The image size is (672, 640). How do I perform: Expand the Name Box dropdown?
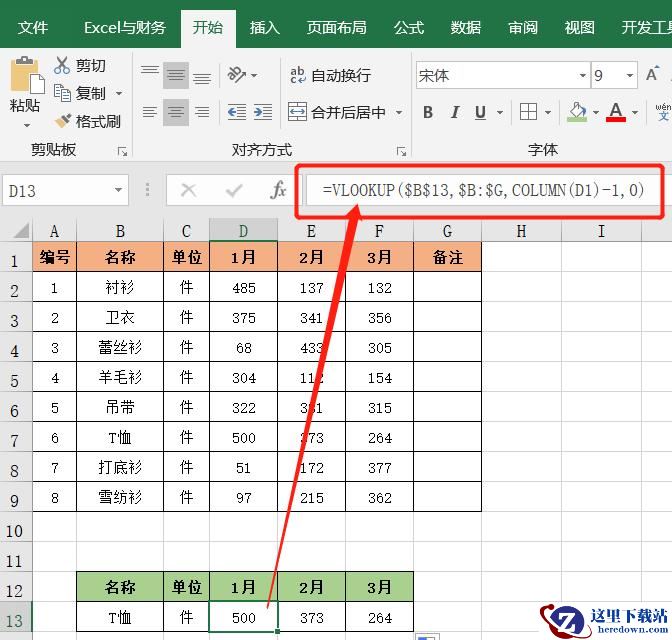click(118, 189)
